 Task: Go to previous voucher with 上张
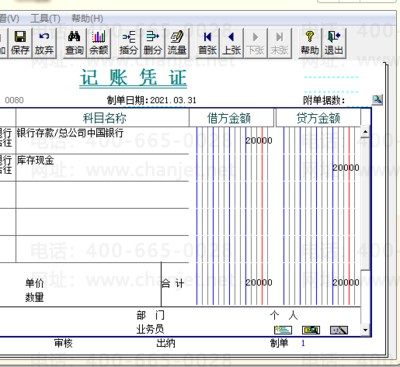point(231,43)
